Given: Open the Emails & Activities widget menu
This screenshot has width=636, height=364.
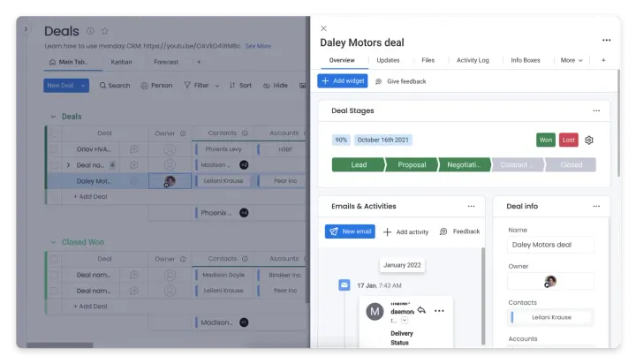Looking at the screenshot, I should click(471, 206).
